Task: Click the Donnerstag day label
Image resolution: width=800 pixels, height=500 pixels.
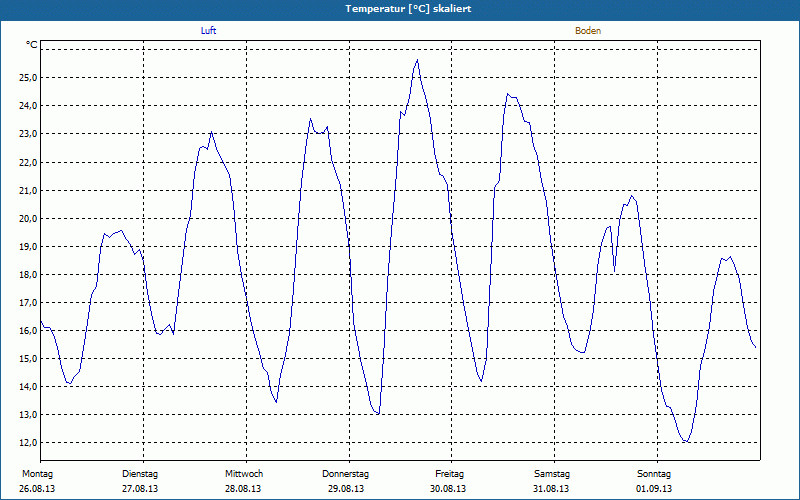Action: [345, 474]
